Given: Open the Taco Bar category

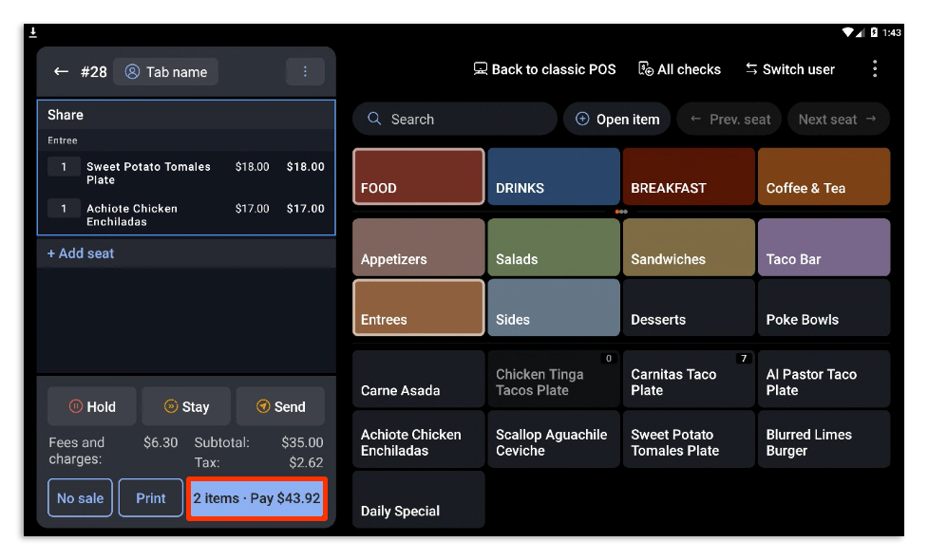Looking at the screenshot, I should tap(824, 247).
